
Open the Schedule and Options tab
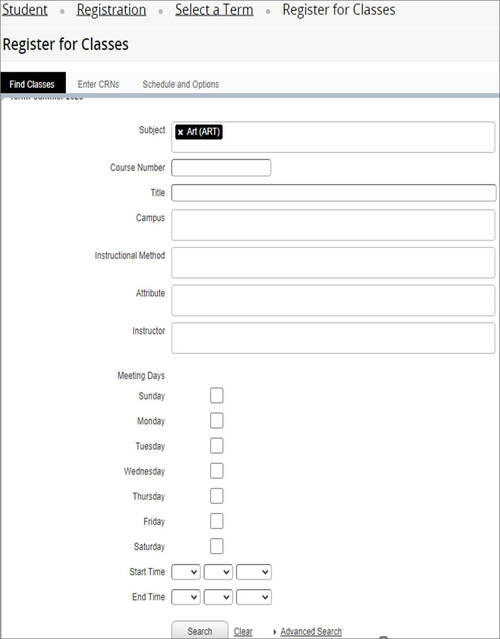pos(181,84)
